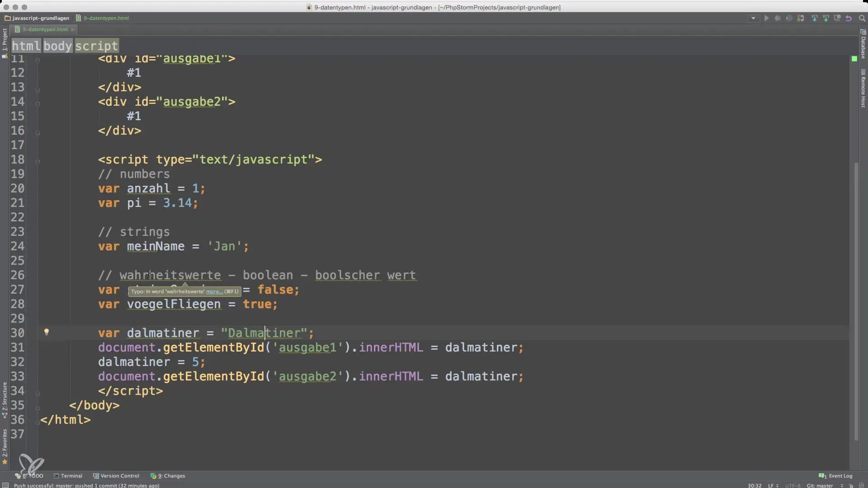Screen dimensions: 868x488
Task: Click the fold marker at line 36
Action: click(38, 422)
